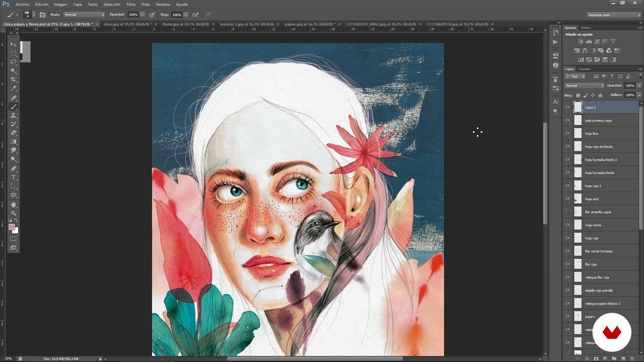Viewport: 644px width, 362px height.
Task: Select the Move tool
Action: [x=13, y=44]
